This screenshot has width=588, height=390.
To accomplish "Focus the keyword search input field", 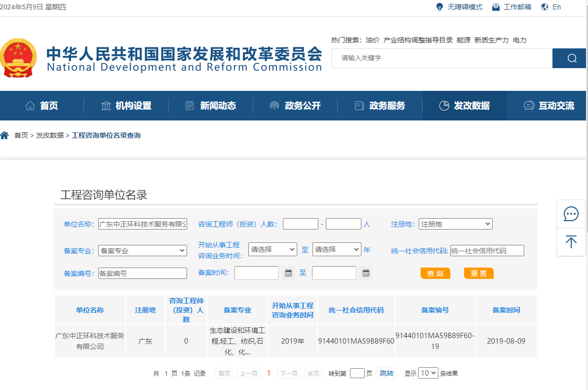I will click(x=442, y=58).
